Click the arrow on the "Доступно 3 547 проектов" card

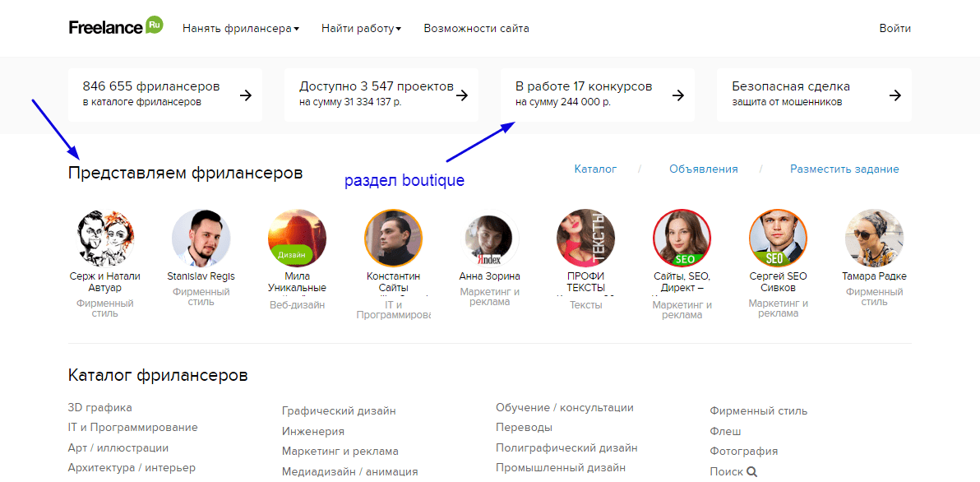pos(462,95)
